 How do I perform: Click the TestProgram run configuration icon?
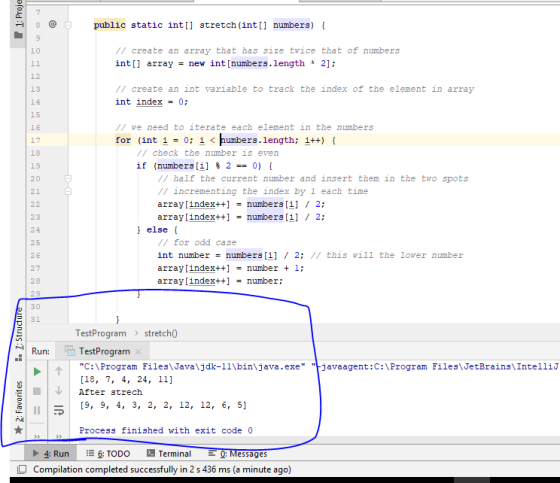pyautogui.click(x=70, y=352)
